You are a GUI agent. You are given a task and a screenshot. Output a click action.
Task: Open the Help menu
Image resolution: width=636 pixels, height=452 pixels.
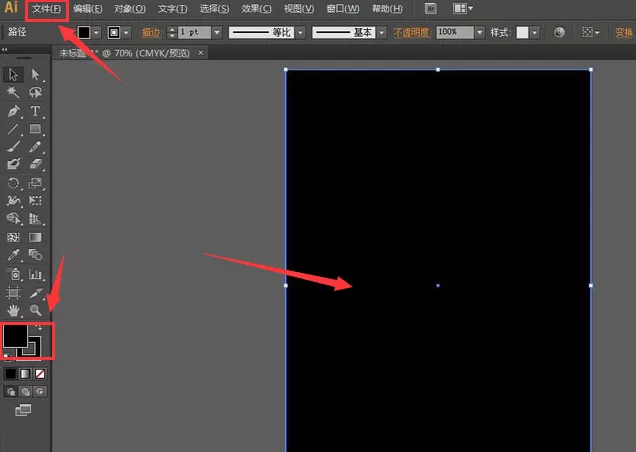coord(387,9)
